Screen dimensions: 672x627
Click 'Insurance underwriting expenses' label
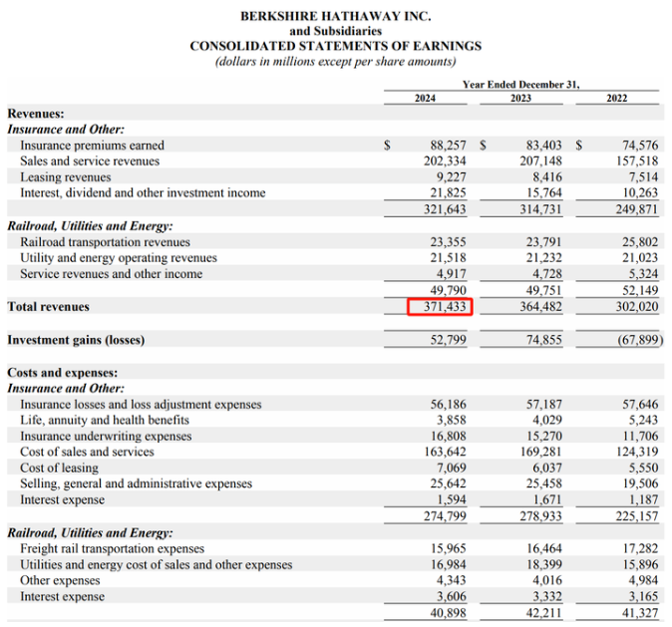[x=106, y=437]
